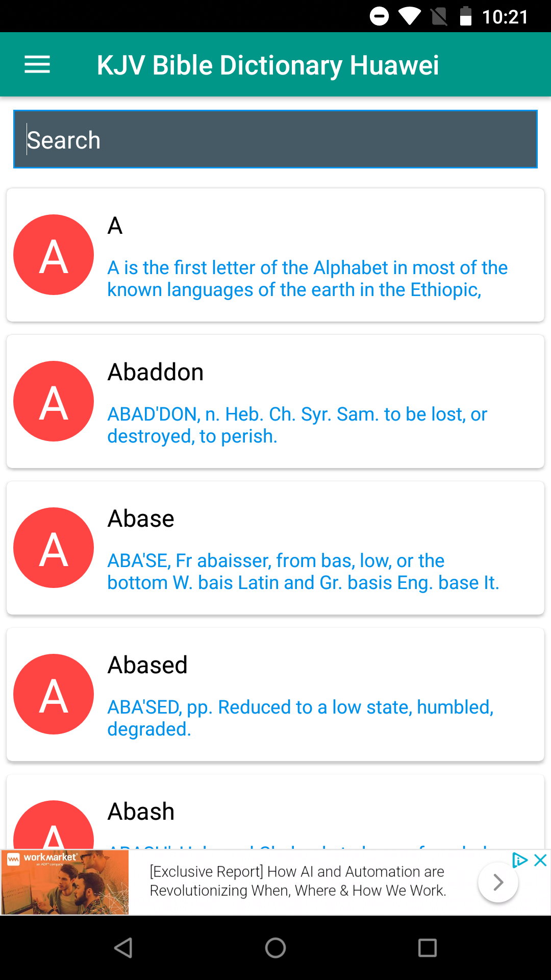
Task: Open the Abaddon dictionary entry title
Action: (x=156, y=372)
